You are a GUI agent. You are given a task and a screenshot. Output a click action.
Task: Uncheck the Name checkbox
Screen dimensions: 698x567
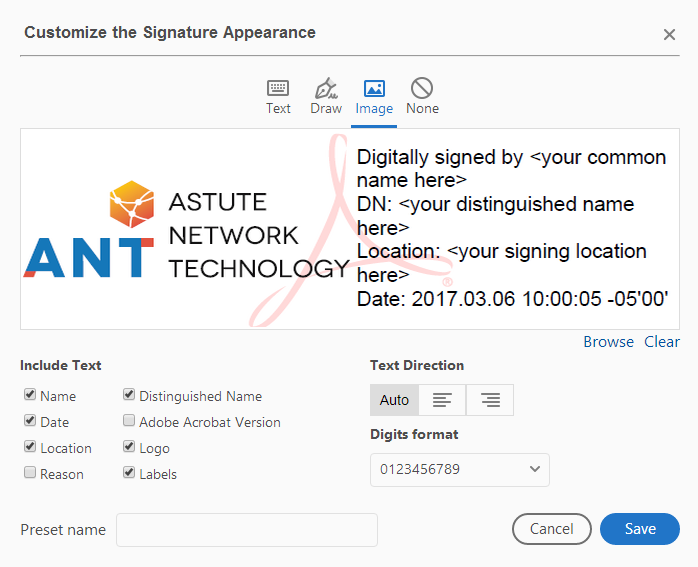point(30,396)
